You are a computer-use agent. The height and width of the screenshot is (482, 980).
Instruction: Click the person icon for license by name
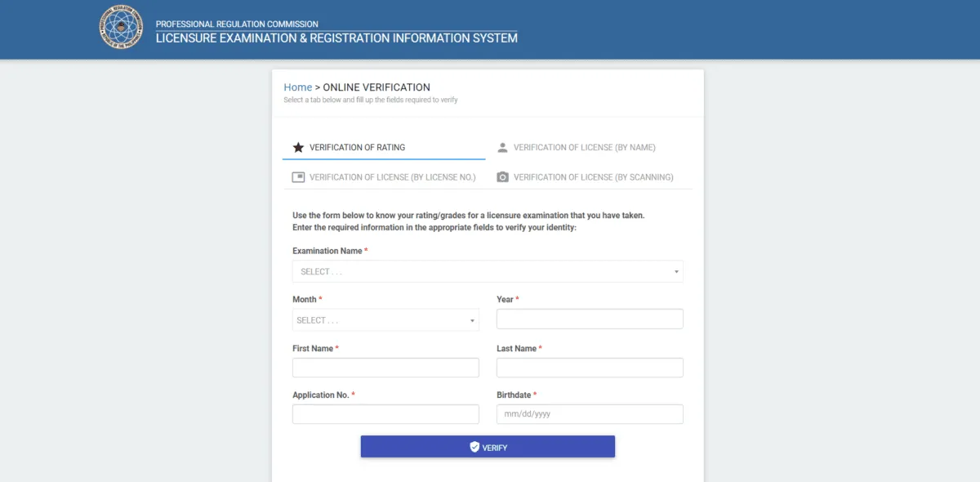click(x=502, y=148)
